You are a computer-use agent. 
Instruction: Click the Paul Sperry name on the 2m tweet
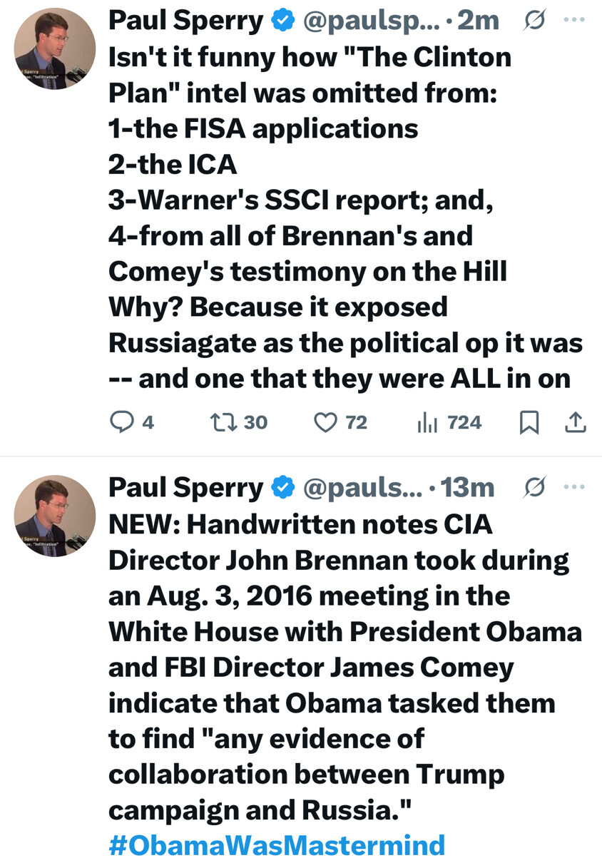(185, 21)
